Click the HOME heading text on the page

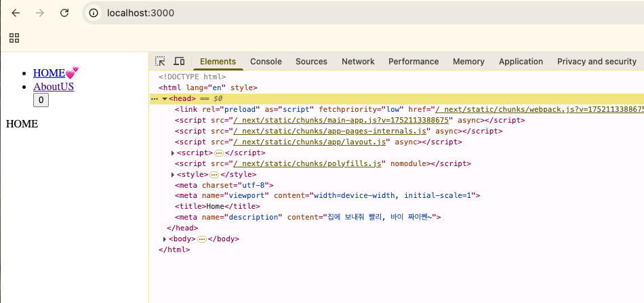pyautogui.click(x=22, y=124)
